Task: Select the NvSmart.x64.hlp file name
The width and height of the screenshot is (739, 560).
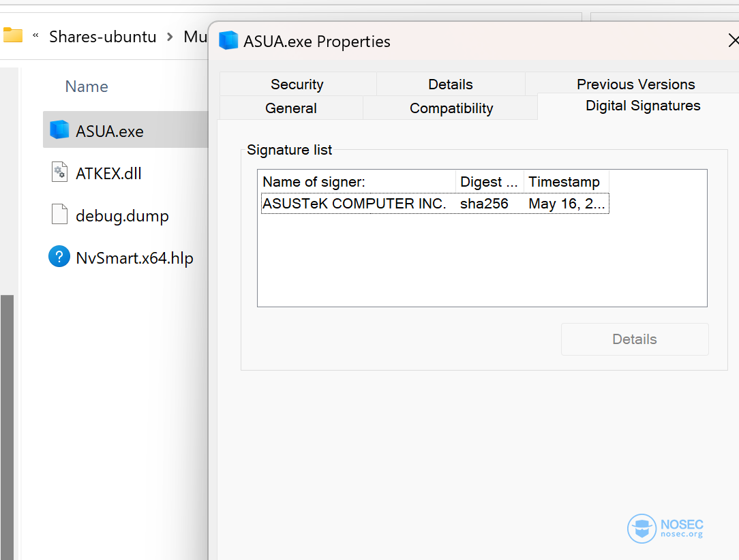Action: tap(134, 258)
